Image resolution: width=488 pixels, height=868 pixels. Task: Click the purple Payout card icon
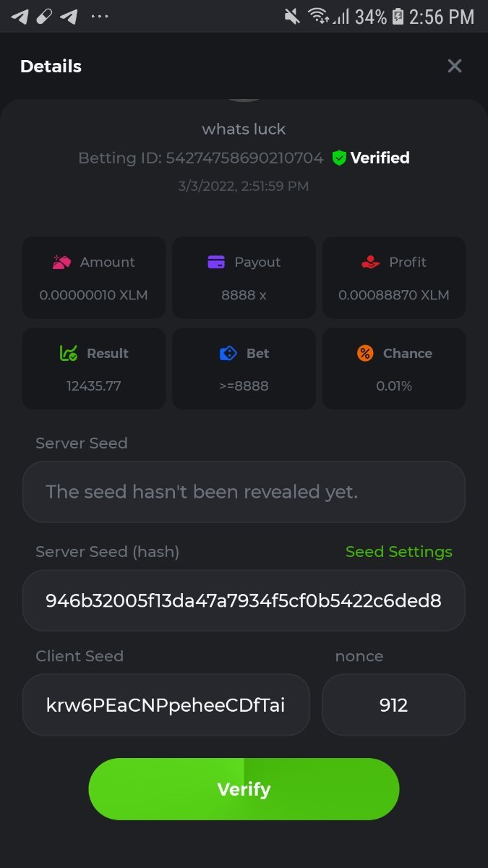tap(216, 263)
